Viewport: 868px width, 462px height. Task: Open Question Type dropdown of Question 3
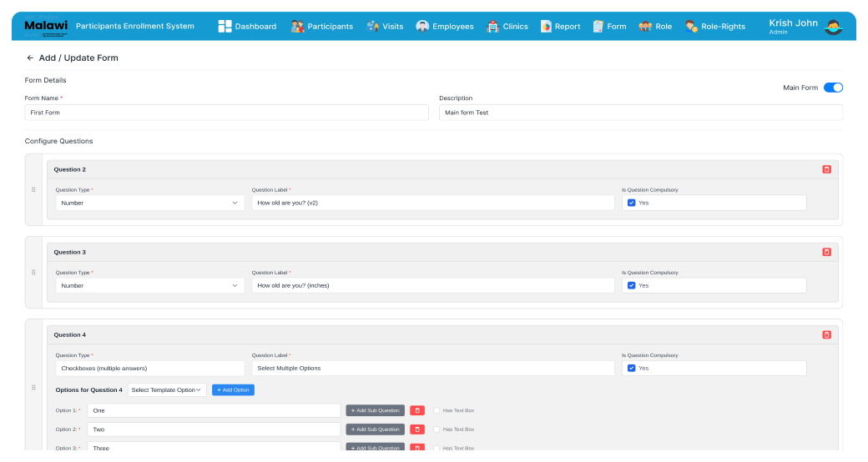click(x=150, y=285)
